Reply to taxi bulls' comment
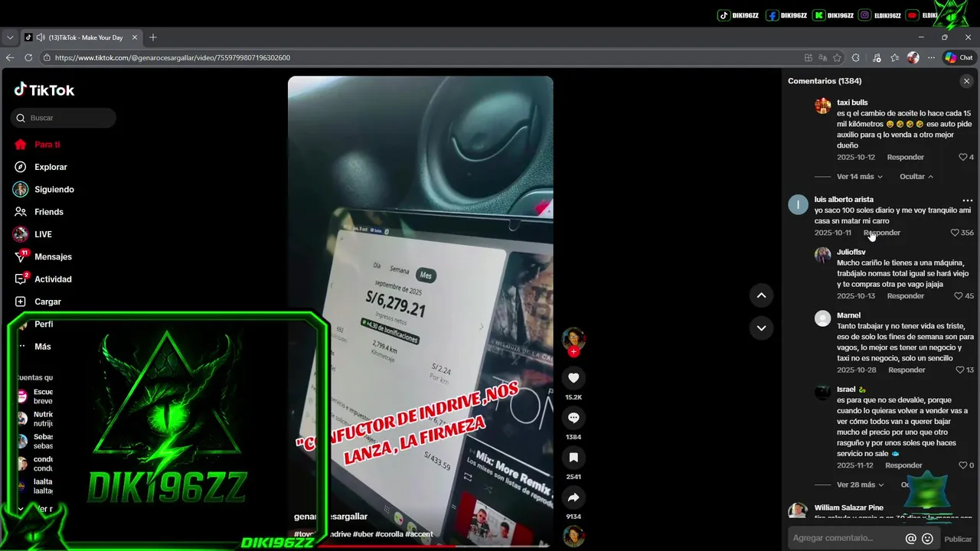Viewport: 980px width, 551px height. tap(905, 157)
